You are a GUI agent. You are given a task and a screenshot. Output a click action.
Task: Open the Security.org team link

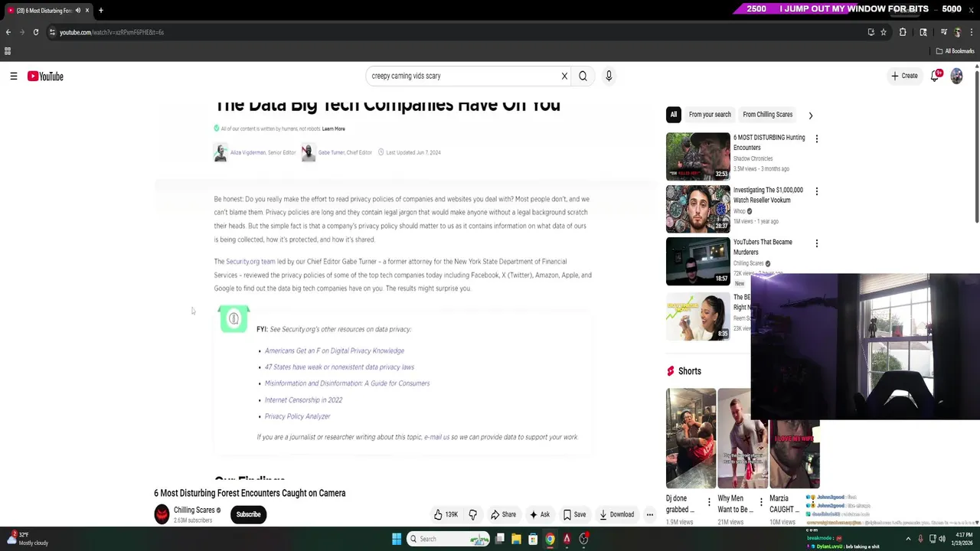(250, 262)
